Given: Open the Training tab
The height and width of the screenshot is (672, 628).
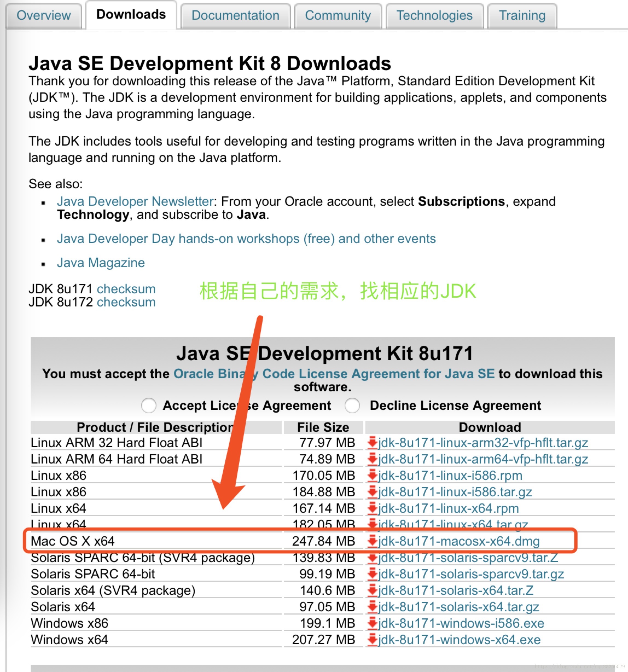Looking at the screenshot, I should point(522,16).
